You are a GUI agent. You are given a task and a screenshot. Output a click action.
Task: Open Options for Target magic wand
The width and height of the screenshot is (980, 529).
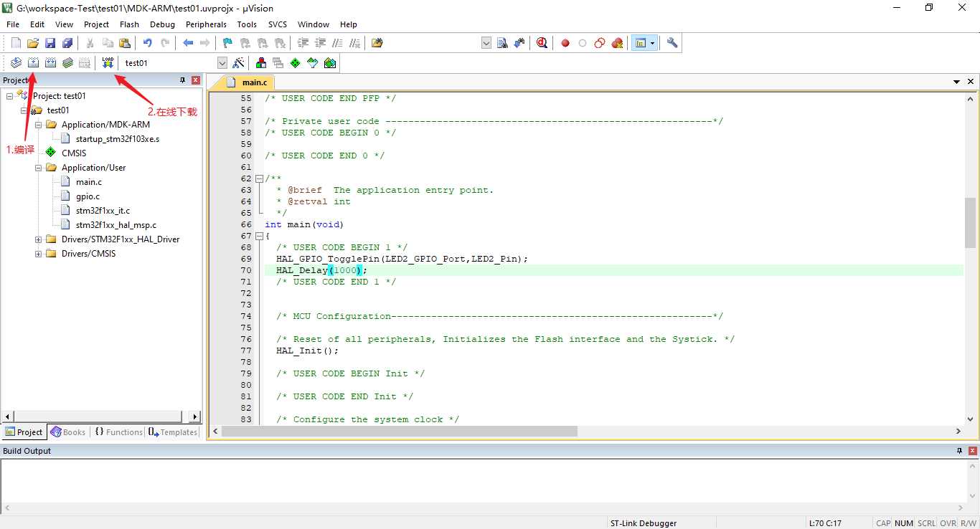coord(239,63)
